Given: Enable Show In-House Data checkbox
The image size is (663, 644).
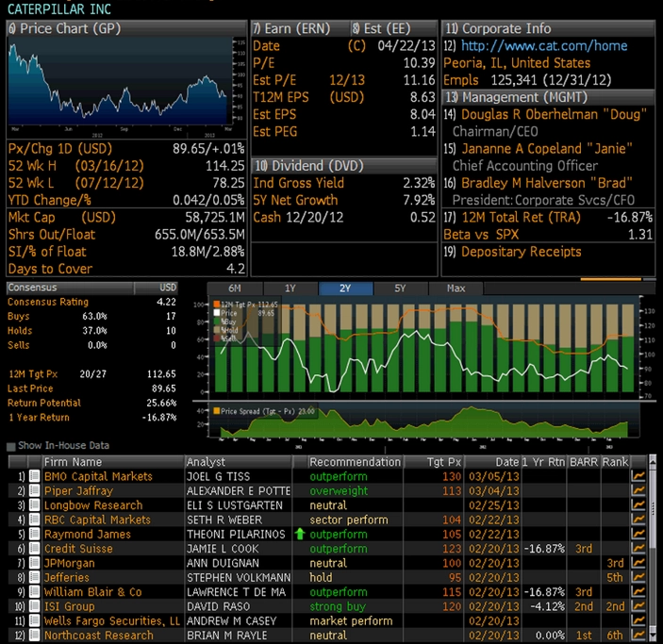Looking at the screenshot, I should click(x=11, y=446).
